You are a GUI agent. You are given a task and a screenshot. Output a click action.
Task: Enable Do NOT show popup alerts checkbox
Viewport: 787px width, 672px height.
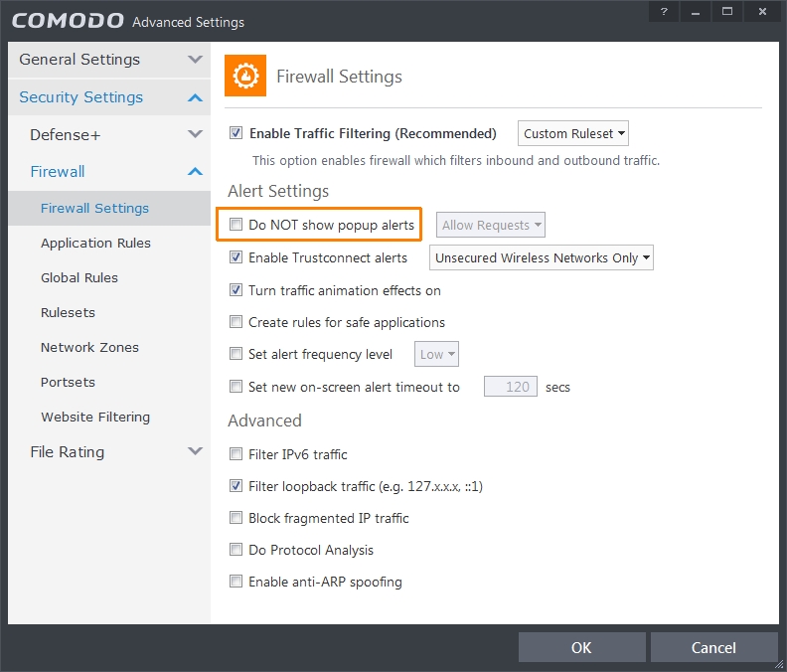(x=236, y=225)
